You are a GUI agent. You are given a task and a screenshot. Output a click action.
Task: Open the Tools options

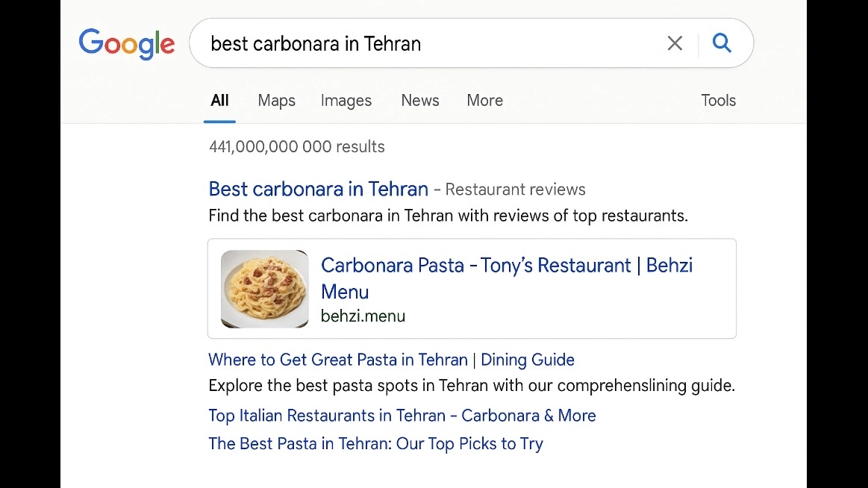tap(719, 100)
